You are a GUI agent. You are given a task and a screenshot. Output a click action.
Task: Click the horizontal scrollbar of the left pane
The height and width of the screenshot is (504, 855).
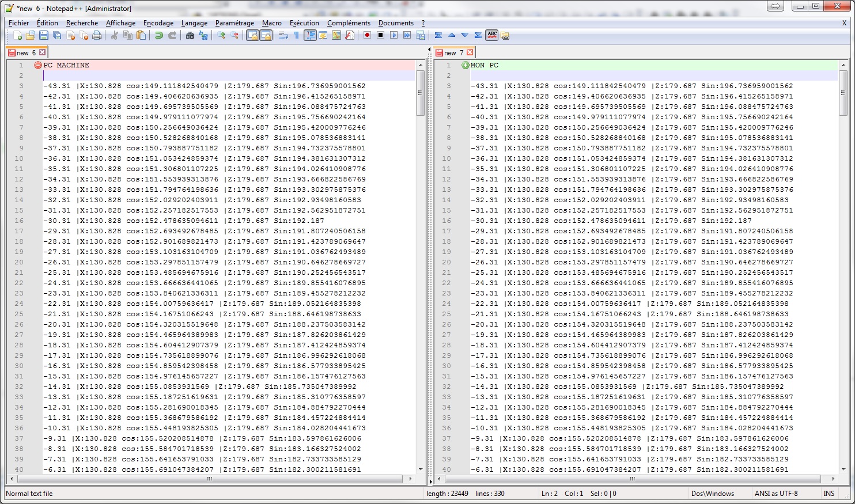pyautogui.click(x=210, y=479)
